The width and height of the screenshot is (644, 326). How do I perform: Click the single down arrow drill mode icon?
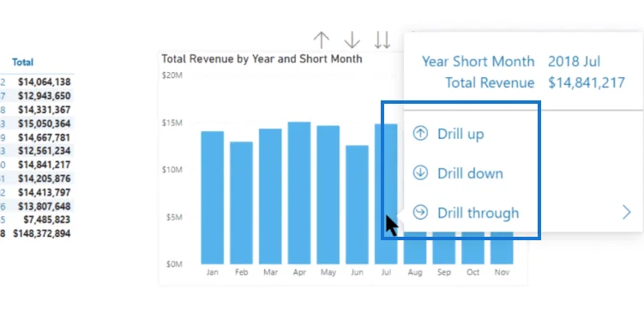click(x=352, y=40)
